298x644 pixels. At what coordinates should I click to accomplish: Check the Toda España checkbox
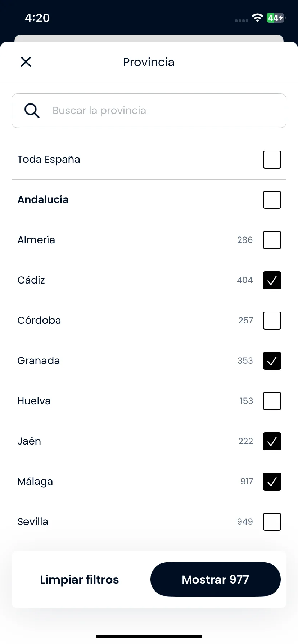tap(272, 160)
